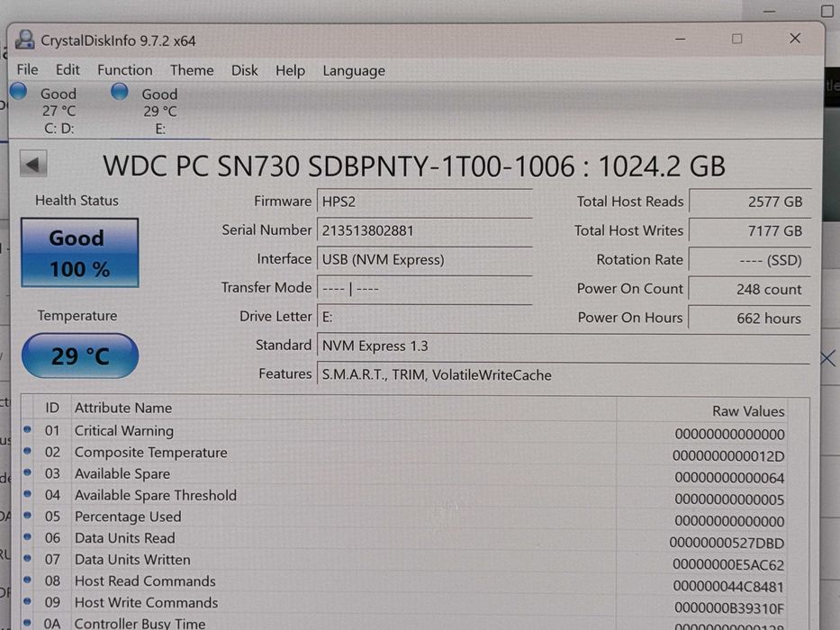Click the status dot for Data Units Read

27,536
